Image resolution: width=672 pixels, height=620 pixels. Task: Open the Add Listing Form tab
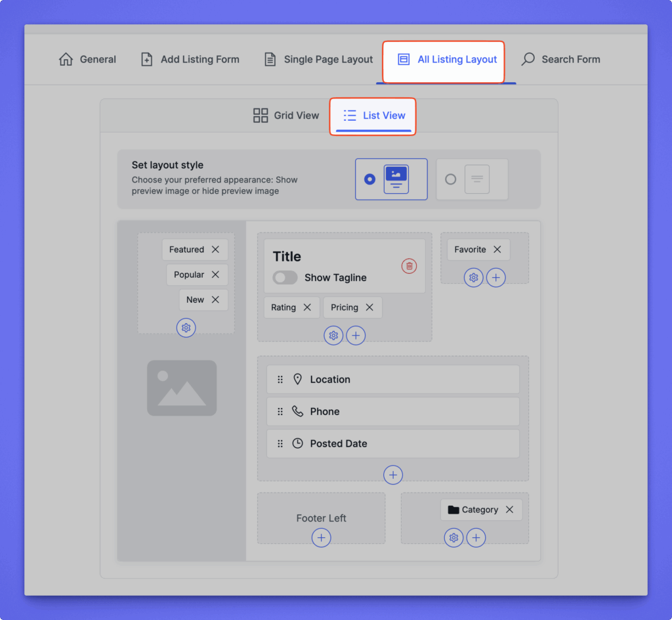(190, 59)
